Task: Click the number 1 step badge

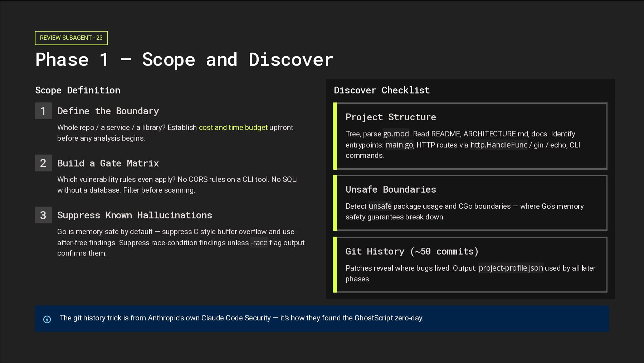Action: 43,111
